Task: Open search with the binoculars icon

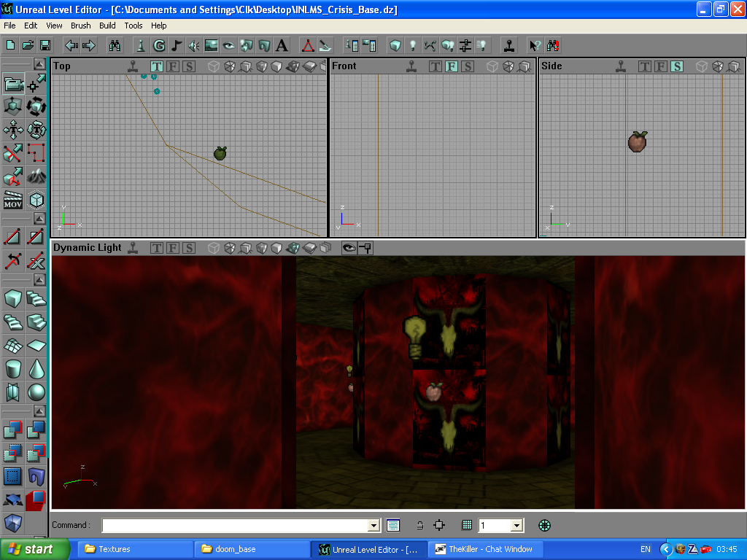Action: pyautogui.click(x=115, y=45)
